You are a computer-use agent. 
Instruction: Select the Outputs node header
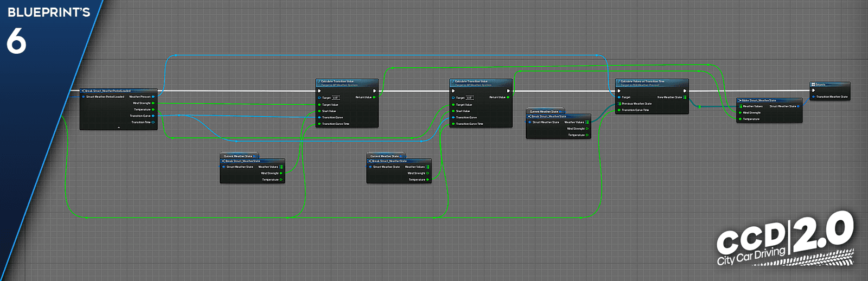point(829,85)
